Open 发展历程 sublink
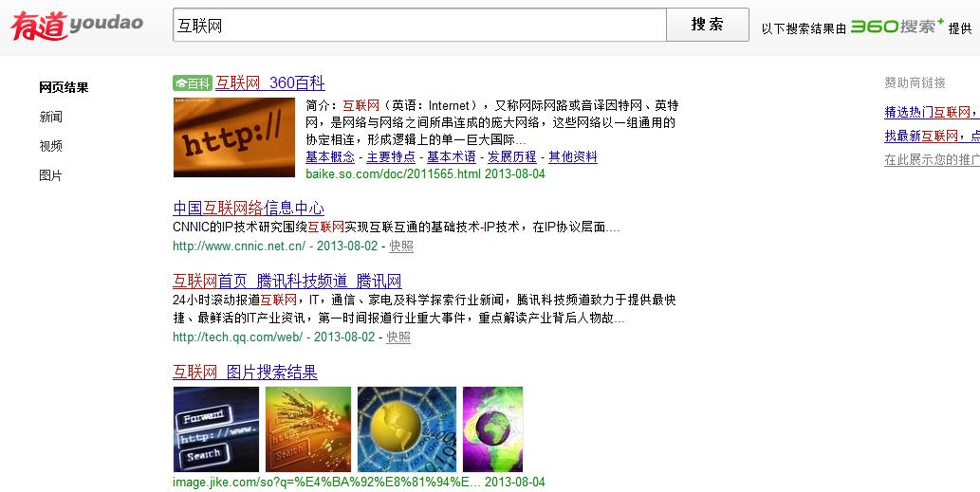Image resolution: width=980 pixels, height=492 pixels. (x=512, y=156)
